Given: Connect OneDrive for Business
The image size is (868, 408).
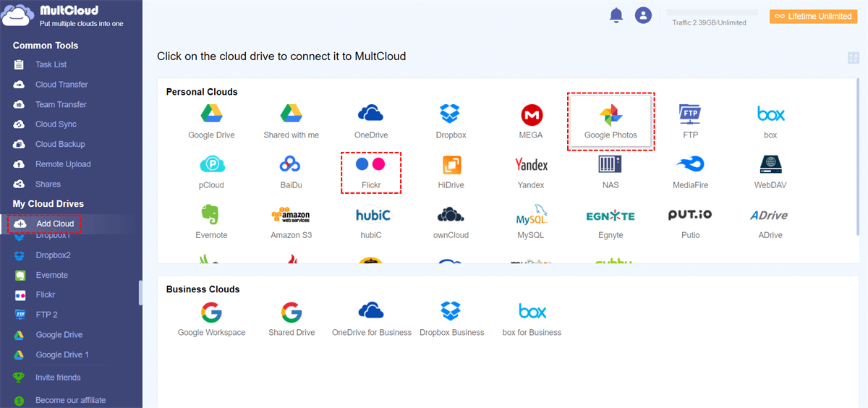Looking at the screenshot, I should [371, 319].
